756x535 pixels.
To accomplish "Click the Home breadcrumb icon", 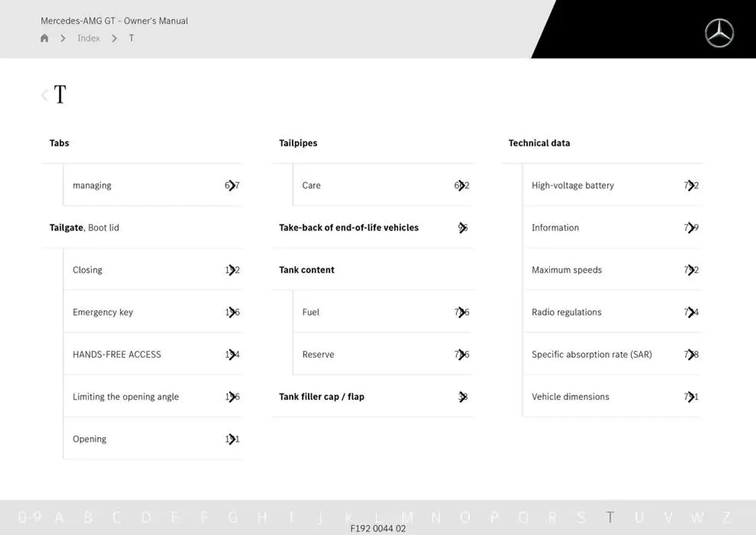I will coord(45,38).
